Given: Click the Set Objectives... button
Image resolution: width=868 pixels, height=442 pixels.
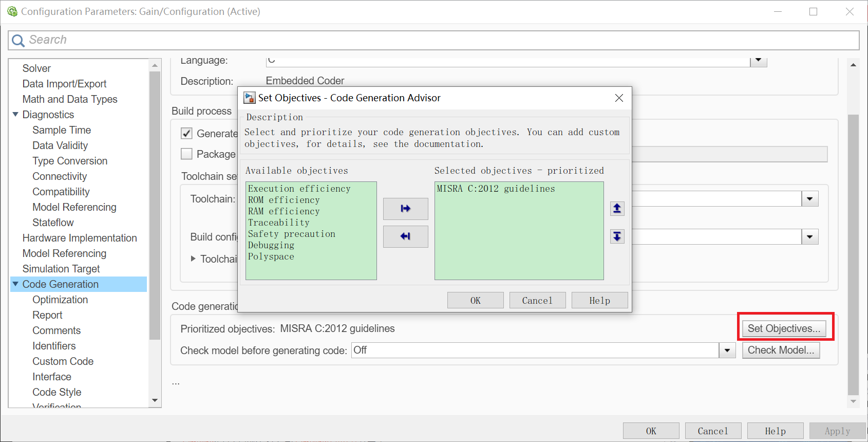Looking at the screenshot, I should 784,328.
